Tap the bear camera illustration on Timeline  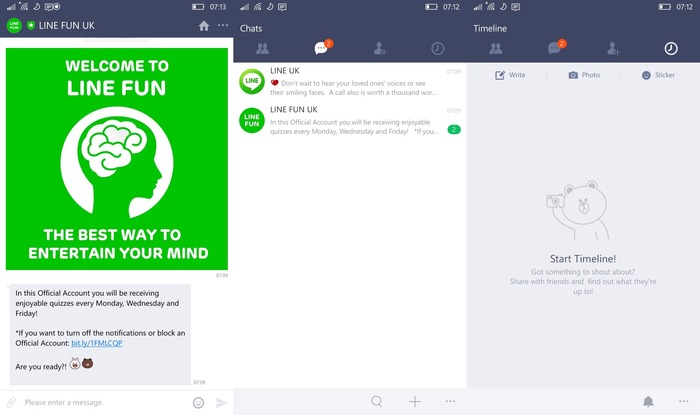click(x=579, y=210)
